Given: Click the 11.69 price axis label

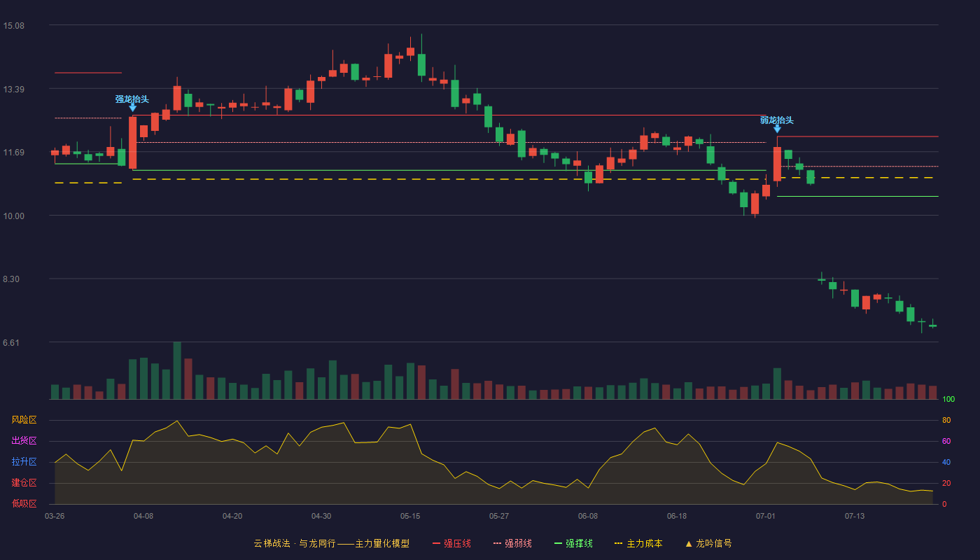Looking at the screenshot, I should coord(13,153).
